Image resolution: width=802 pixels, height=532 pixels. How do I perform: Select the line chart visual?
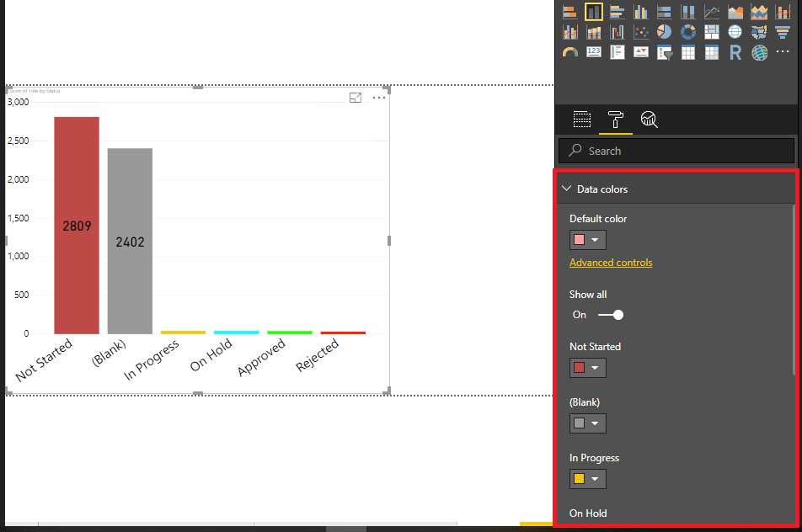click(712, 12)
